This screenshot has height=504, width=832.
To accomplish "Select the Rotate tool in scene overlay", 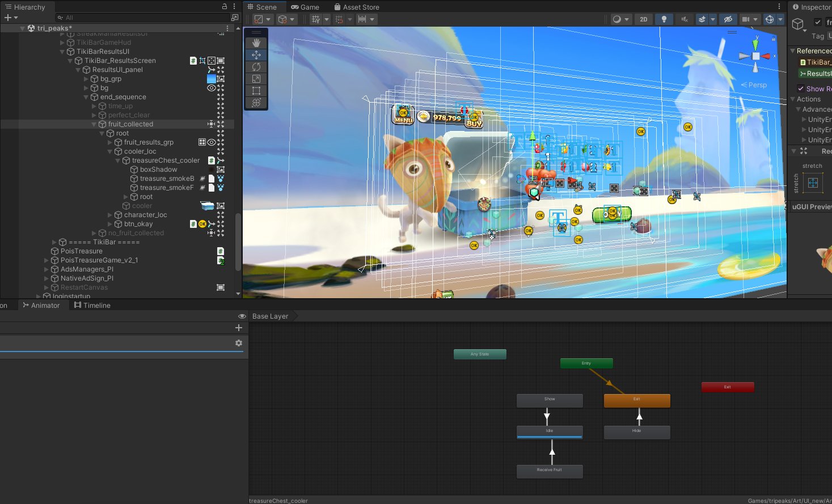I will tap(256, 67).
